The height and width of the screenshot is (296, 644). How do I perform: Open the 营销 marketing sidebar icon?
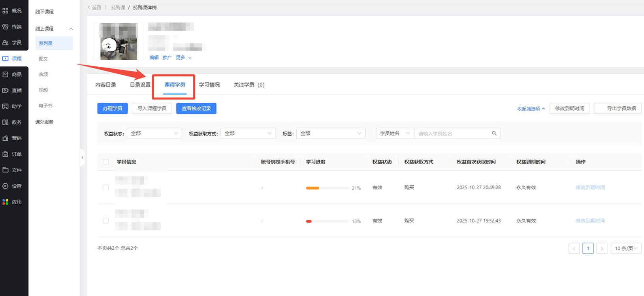pyautogui.click(x=6, y=138)
